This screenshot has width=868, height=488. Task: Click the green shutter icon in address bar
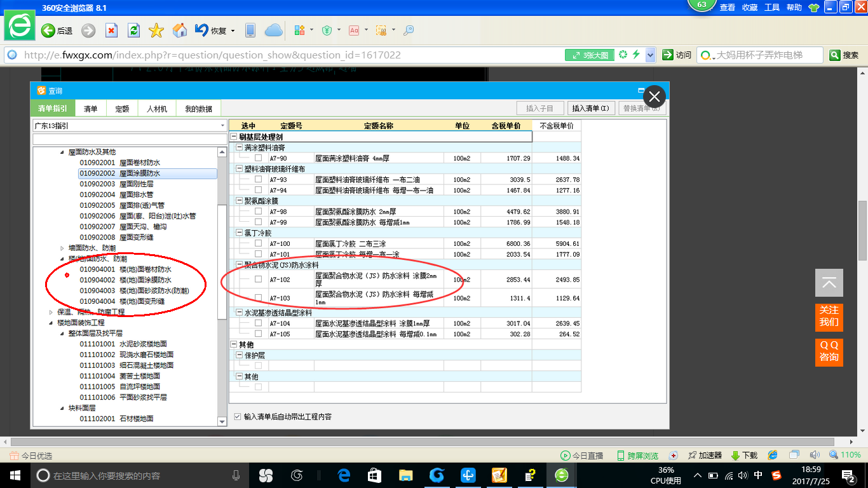[623, 55]
